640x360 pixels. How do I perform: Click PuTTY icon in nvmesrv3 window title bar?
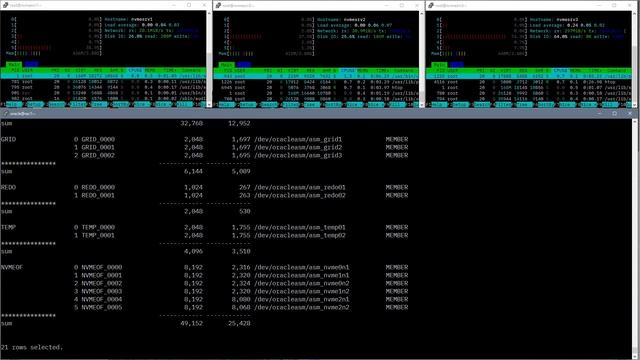click(x=431, y=5)
